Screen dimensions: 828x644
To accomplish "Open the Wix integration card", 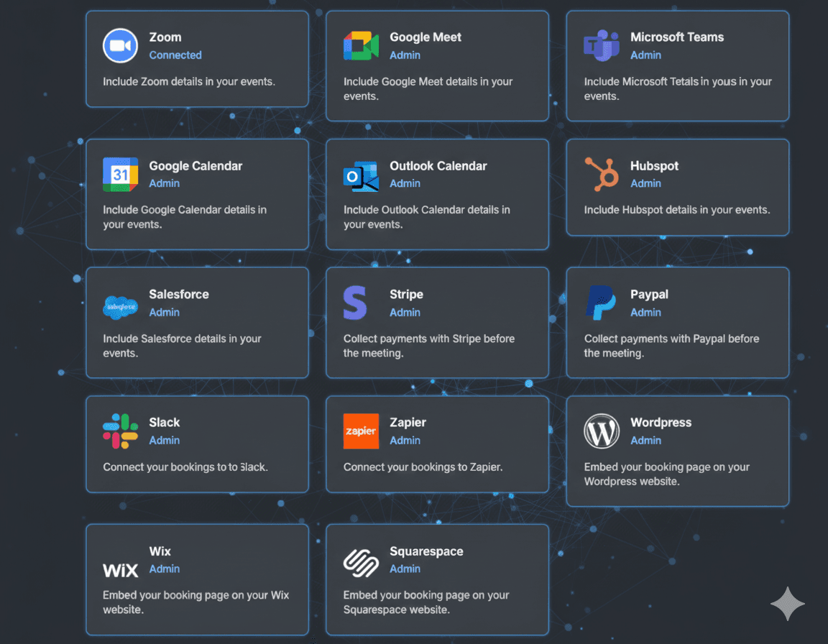I will tap(197, 579).
